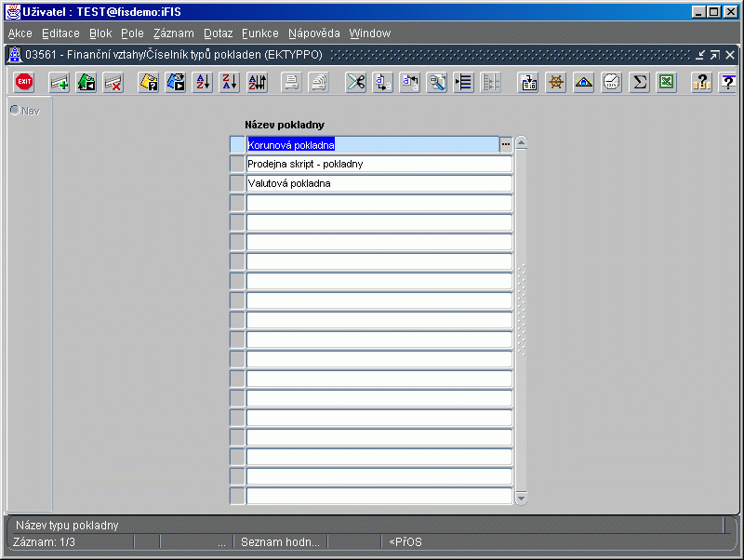Click the single printer icon
Viewport: 744px width, 560px height.
click(291, 82)
